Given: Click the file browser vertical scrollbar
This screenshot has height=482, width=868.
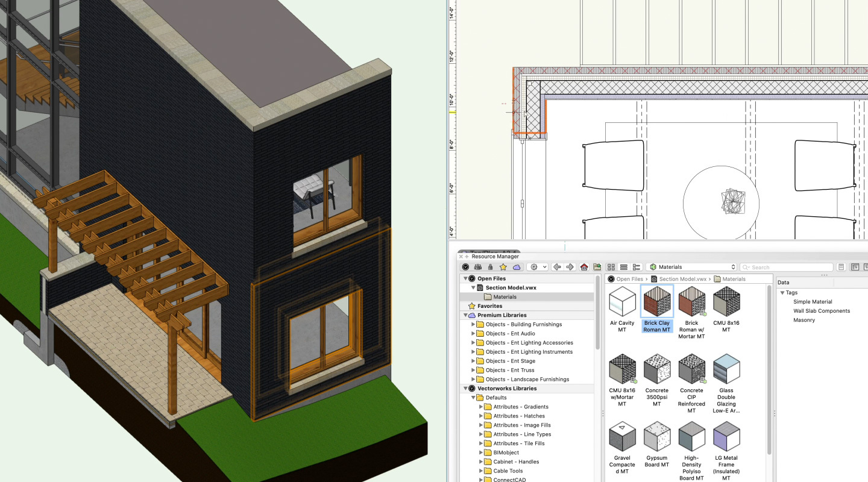Looking at the screenshot, I should [598, 313].
